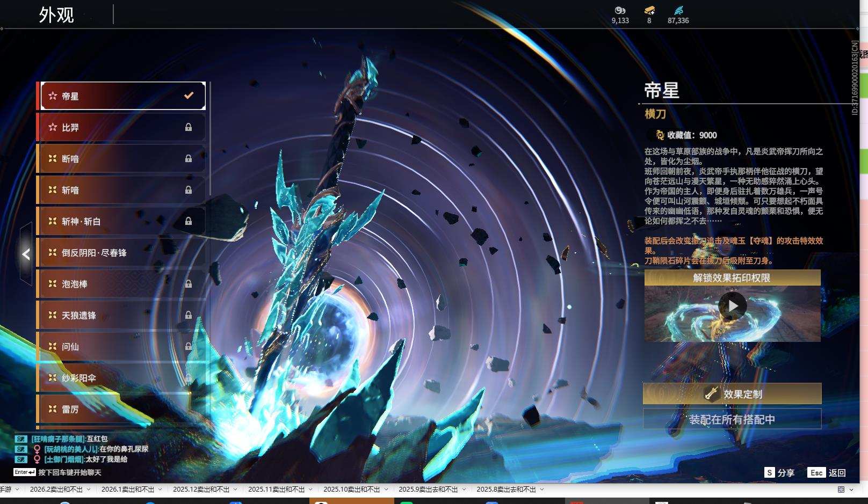Click the lock icon on 比羿
This screenshot has height=504, width=868.
pyautogui.click(x=189, y=127)
